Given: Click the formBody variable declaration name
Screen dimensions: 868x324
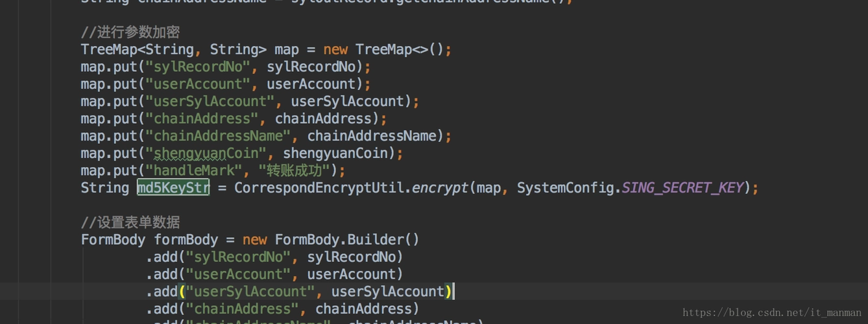Looking at the screenshot, I should (186, 240).
